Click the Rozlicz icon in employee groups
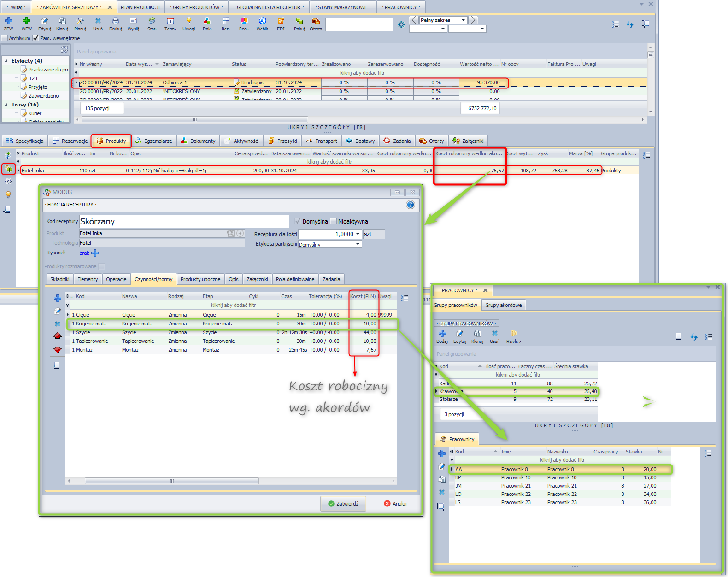The height and width of the screenshot is (577, 728). 514,333
